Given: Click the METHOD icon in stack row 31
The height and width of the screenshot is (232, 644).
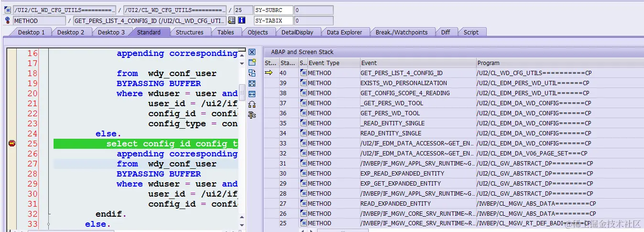Looking at the screenshot, I should point(304,163).
